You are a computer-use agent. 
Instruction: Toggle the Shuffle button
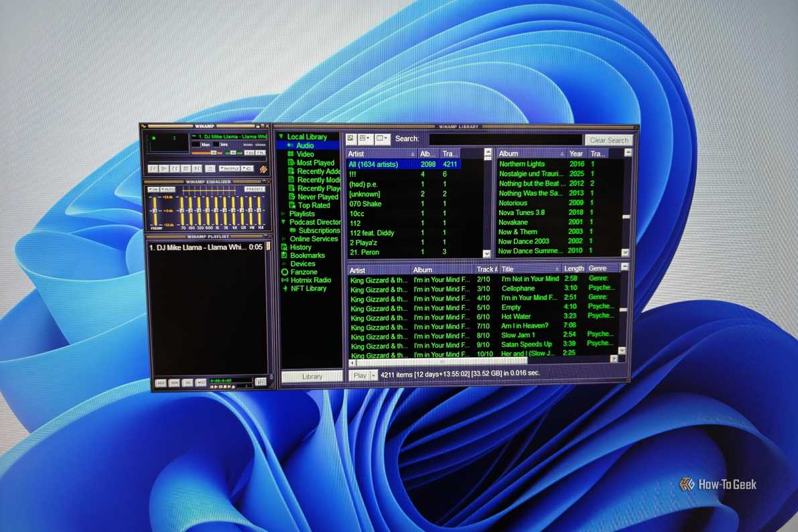230,168
